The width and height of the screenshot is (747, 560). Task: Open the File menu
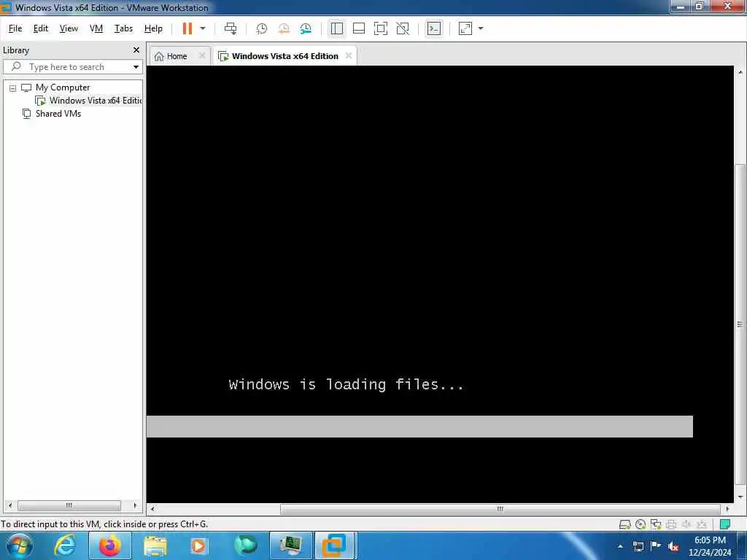15,28
